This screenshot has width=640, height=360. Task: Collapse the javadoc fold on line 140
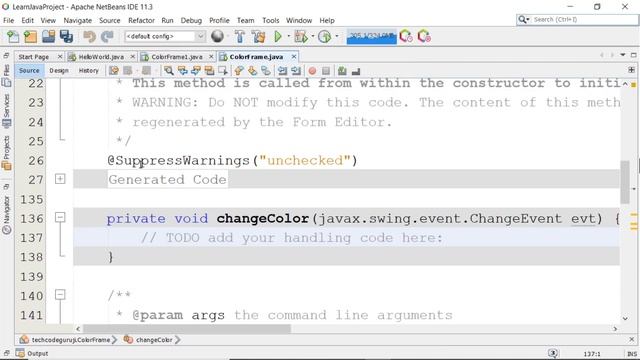pos(60,294)
